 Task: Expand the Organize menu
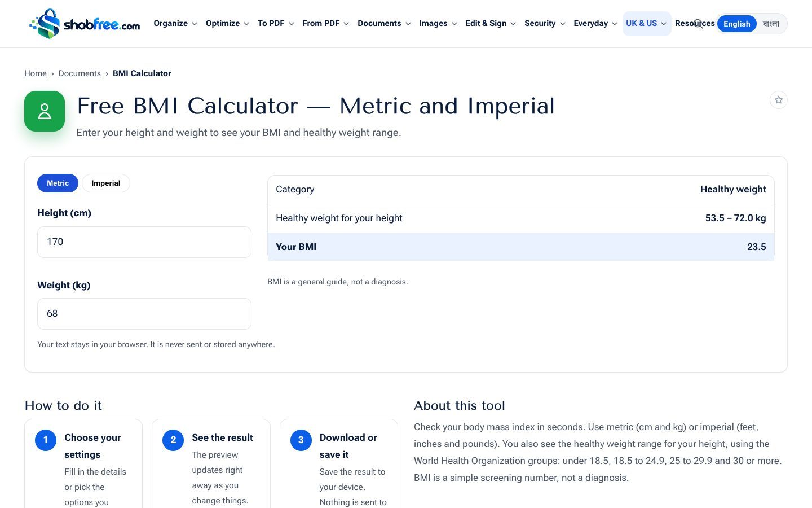[175, 24]
